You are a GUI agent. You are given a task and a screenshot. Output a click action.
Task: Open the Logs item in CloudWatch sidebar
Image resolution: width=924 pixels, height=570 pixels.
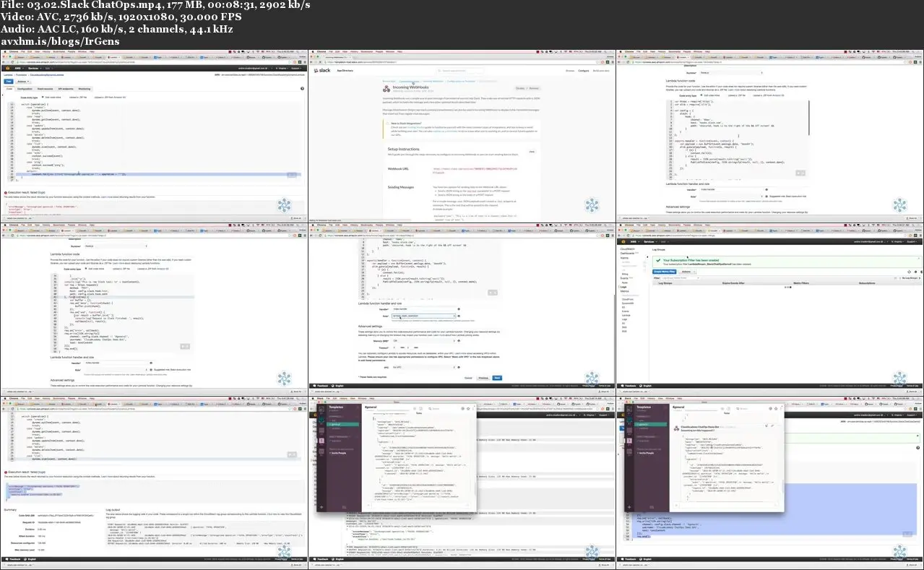click(x=623, y=287)
